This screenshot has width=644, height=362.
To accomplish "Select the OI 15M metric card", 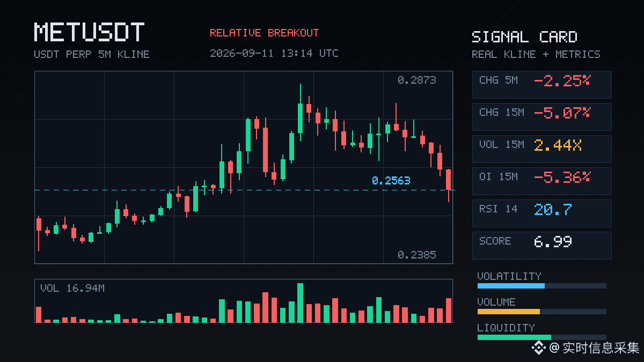I will 541,181.
